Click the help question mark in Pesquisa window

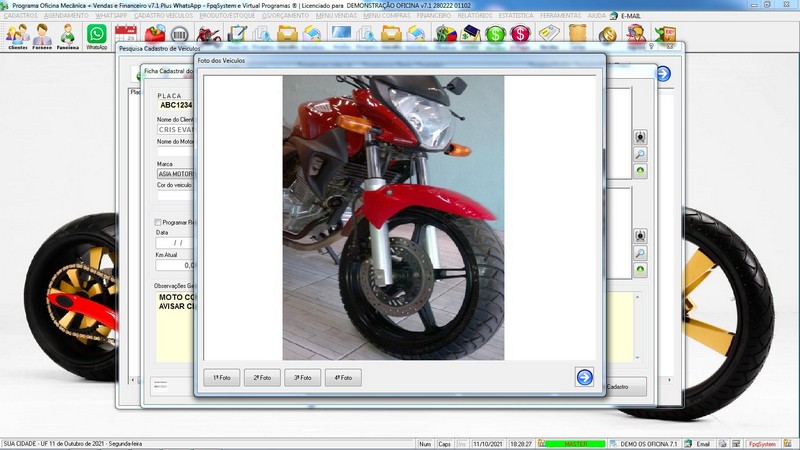click(651, 46)
